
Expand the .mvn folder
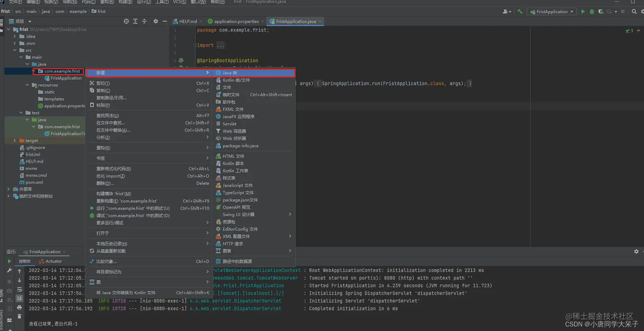[15, 43]
